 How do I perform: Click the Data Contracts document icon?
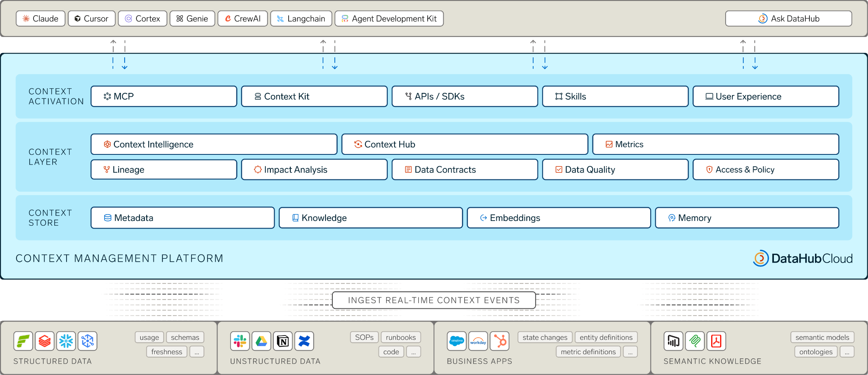point(409,170)
